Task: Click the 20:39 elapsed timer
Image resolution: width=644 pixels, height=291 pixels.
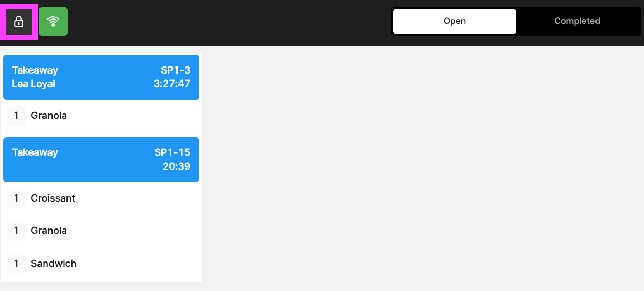Action: 176,166
